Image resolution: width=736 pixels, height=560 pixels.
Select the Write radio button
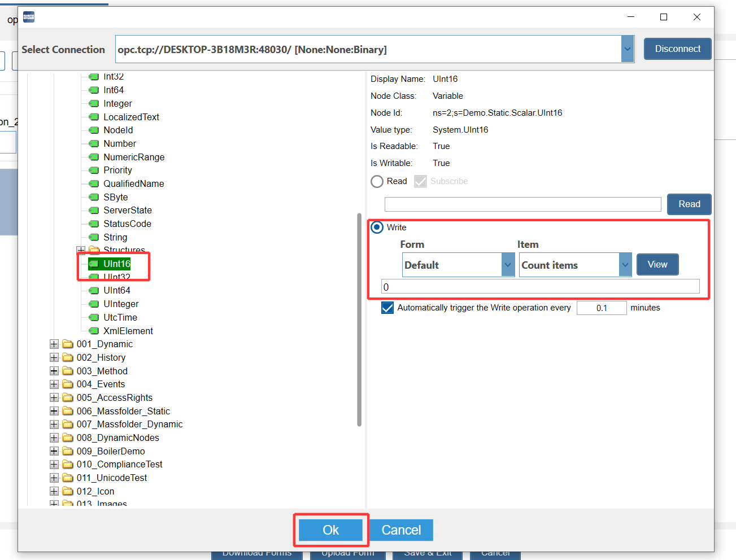[x=377, y=228]
